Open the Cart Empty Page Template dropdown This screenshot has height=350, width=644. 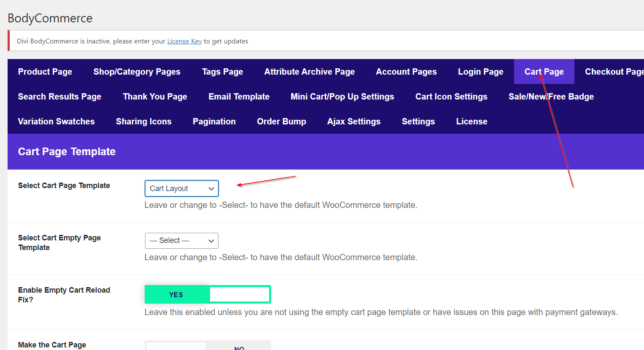tap(181, 241)
